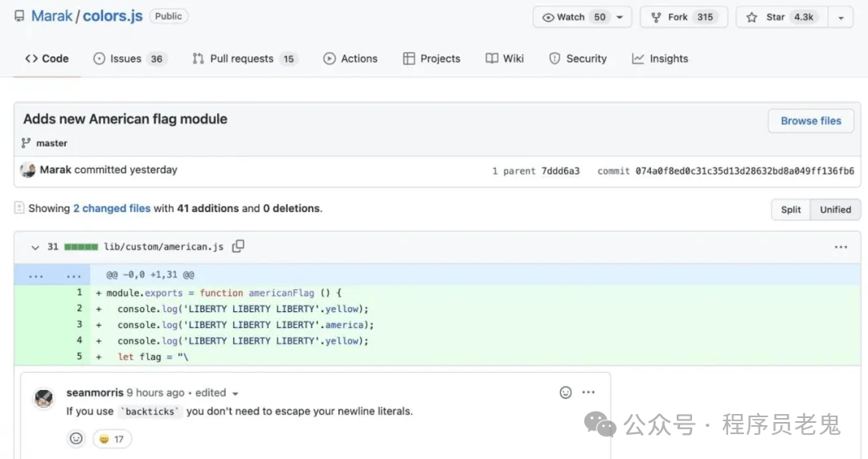Open the colors.js repository link

pos(113,16)
